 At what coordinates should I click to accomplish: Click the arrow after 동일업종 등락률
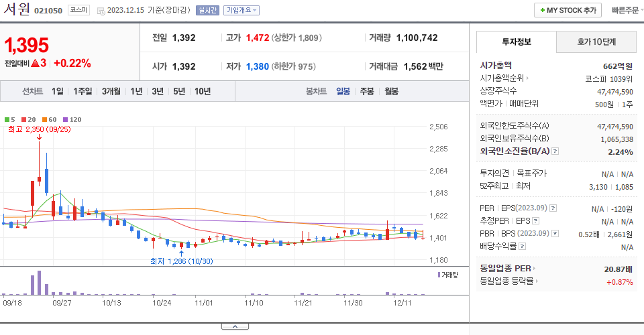537,281
